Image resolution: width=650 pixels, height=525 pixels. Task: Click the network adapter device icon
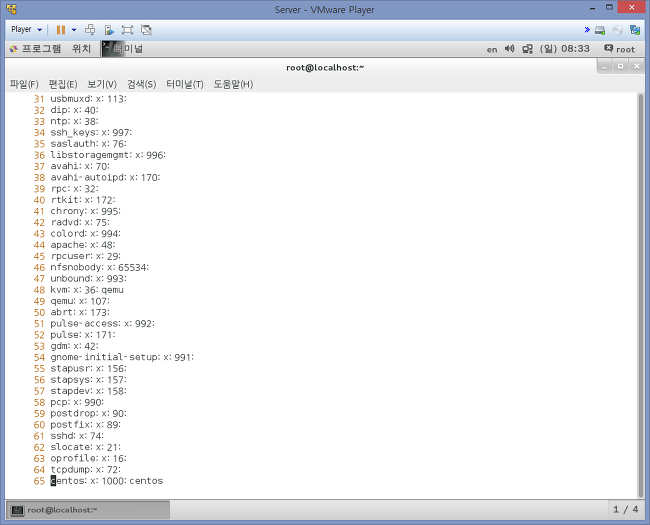[635, 30]
